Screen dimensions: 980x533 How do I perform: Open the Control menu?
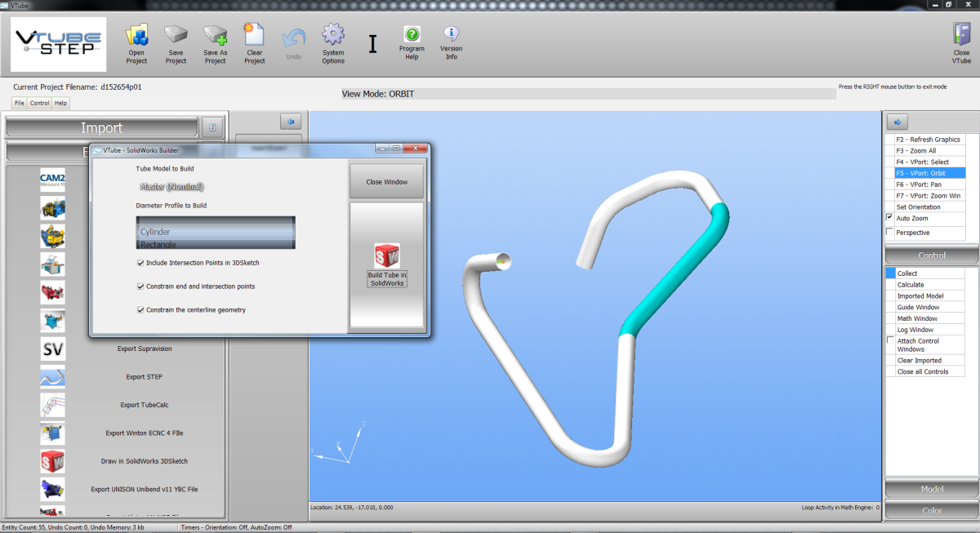[x=39, y=104]
